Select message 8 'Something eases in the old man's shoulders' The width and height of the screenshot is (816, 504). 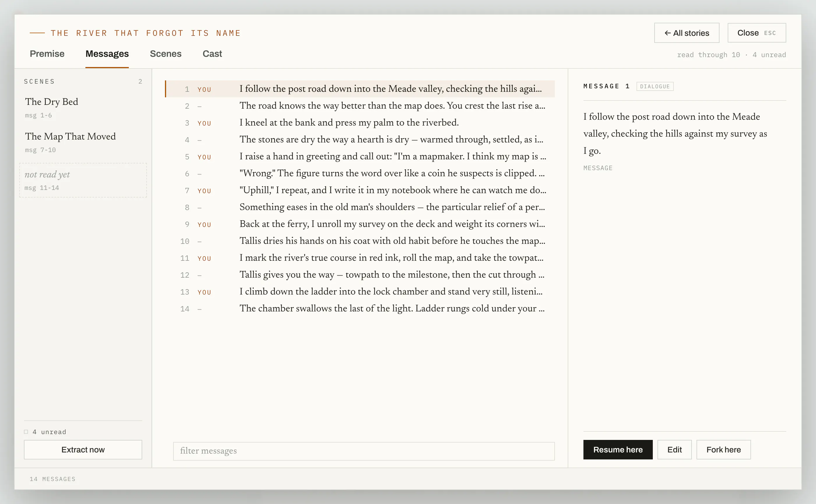point(360,207)
